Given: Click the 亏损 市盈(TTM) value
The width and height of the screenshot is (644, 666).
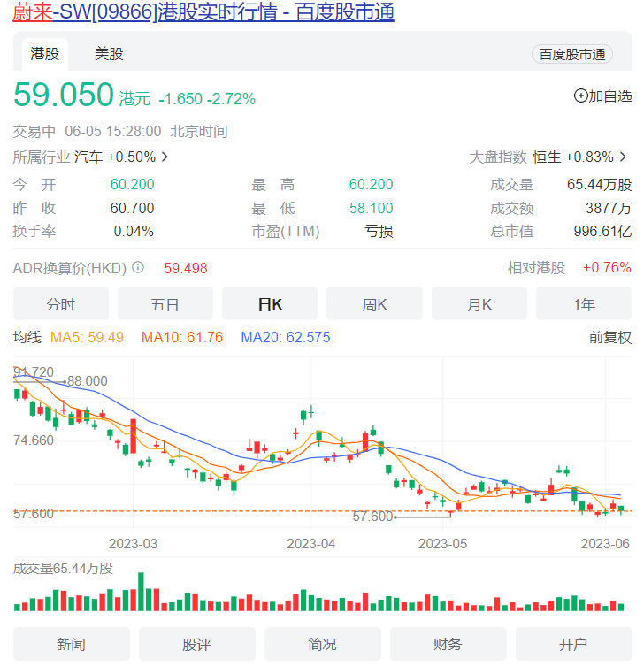Looking at the screenshot, I should coord(379,232).
